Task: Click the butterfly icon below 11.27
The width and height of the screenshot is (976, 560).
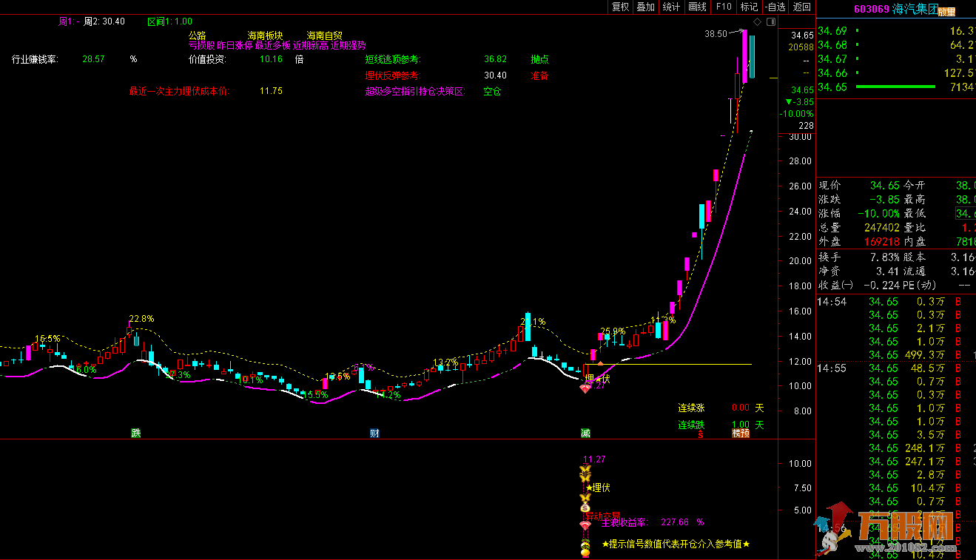Action: [585, 470]
